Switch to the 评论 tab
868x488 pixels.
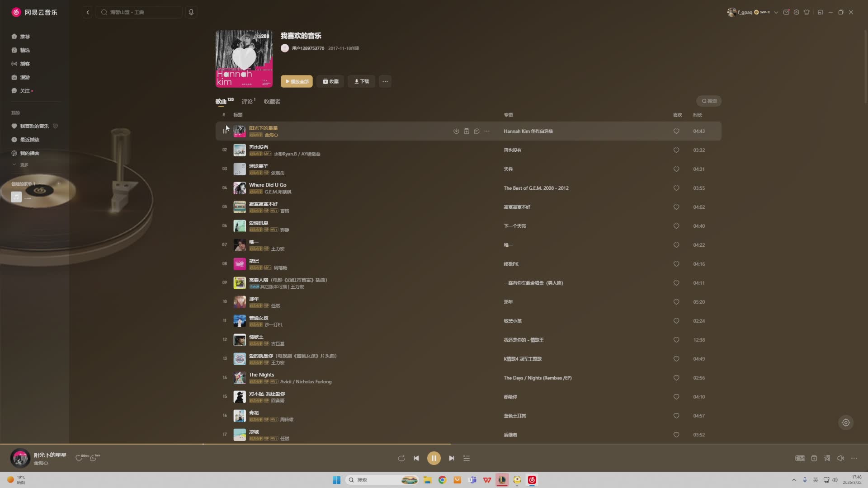click(x=248, y=102)
